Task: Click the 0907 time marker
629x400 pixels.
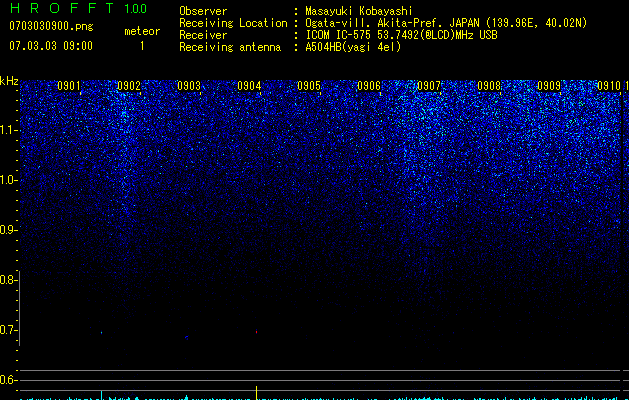Action: [429, 86]
